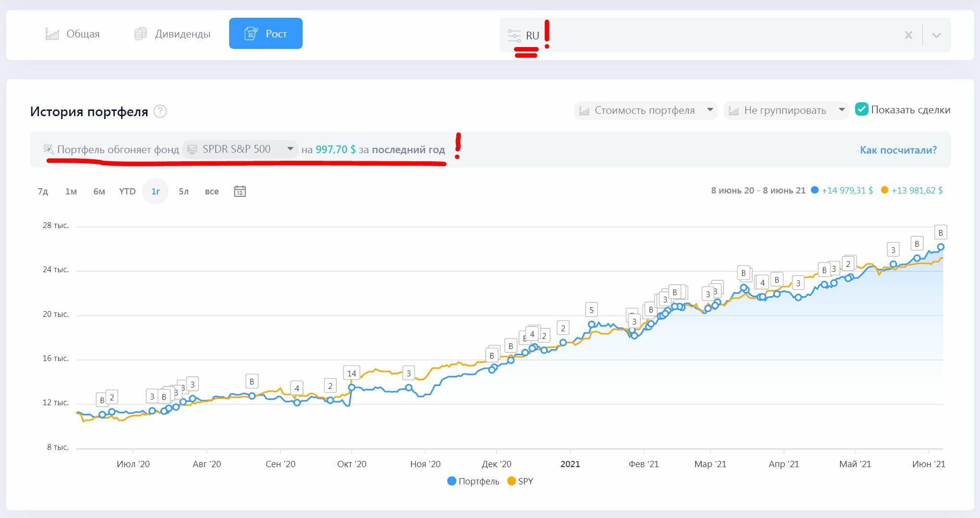Click the rocket icon before Портфель обгоняет фонд
The image size is (980, 518).
pyautogui.click(x=49, y=149)
